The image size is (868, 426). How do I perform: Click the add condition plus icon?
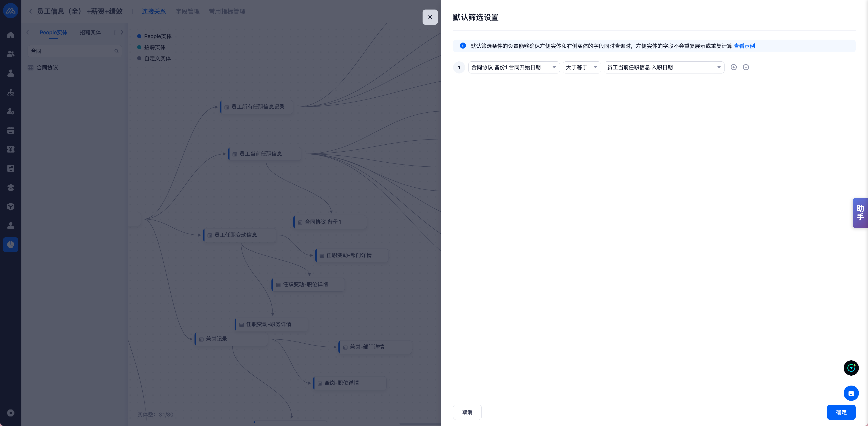(x=734, y=67)
